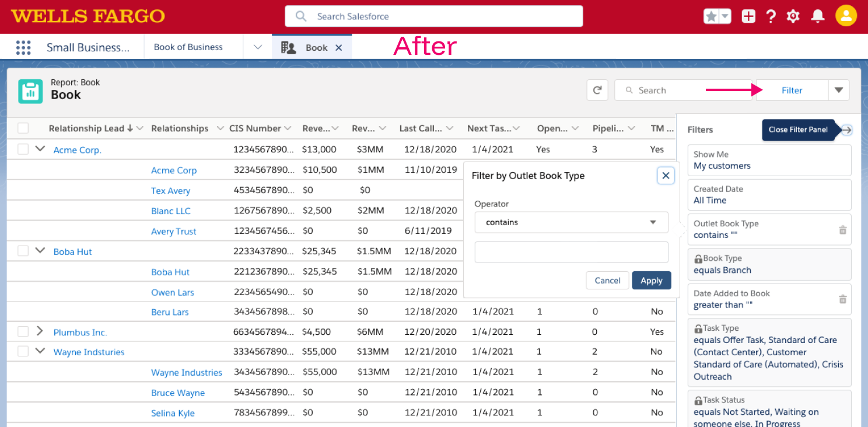Image resolution: width=868 pixels, height=427 pixels.
Task: Open the navigation tab chevron menu
Action: (258, 47)
